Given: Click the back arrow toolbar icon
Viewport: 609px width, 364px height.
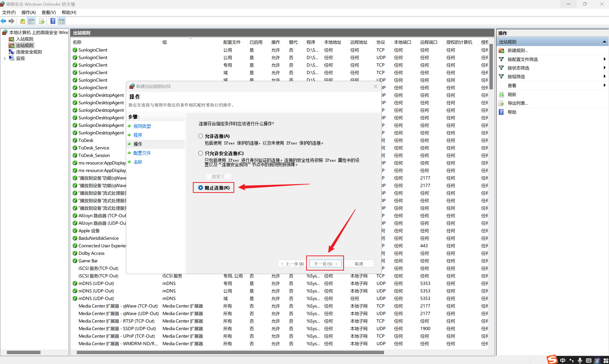Looking at the screenshot, I should pos(3,21).
